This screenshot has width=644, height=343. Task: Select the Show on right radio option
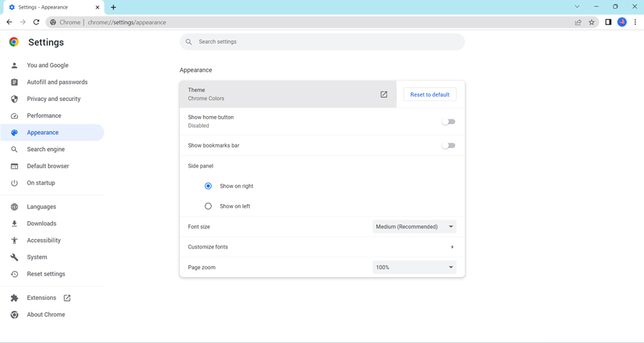[208, 186]
